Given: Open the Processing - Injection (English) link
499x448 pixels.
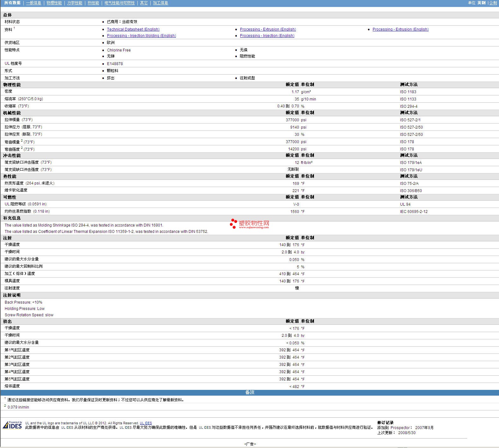Looking at the screenshot, I should coord(267,36).
